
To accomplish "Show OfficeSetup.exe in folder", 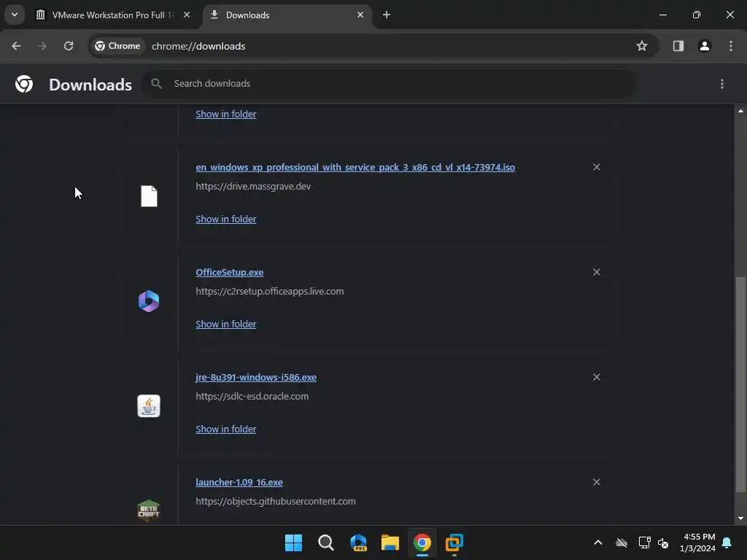I will 226,324.
